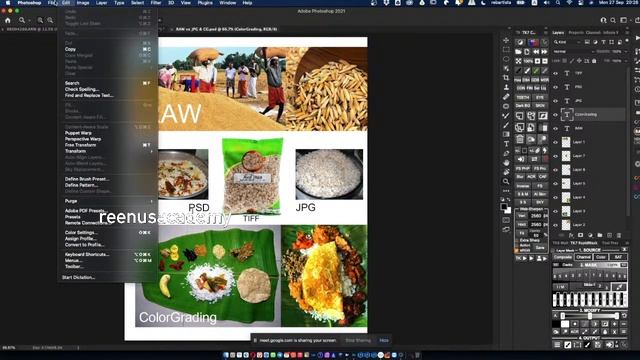Choose Define Brush Preset in Edit menu
Viewport: 640px width, 360px height.
coord(108,179)
